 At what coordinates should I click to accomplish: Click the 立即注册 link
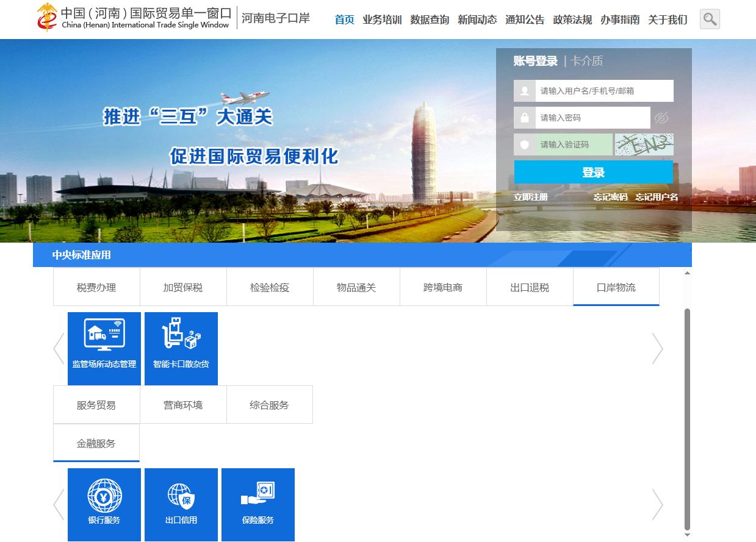pos(530,197)
